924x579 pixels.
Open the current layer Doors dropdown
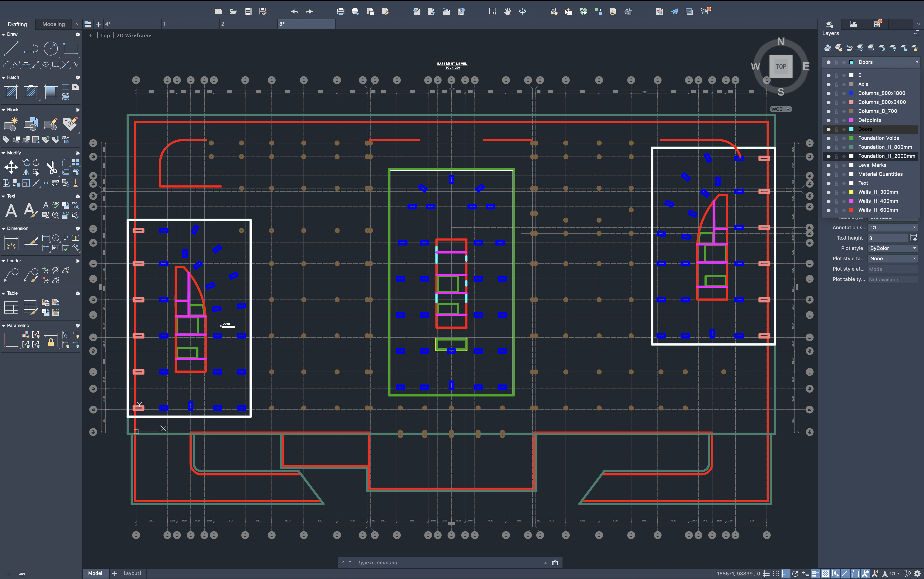click(917, 62)
